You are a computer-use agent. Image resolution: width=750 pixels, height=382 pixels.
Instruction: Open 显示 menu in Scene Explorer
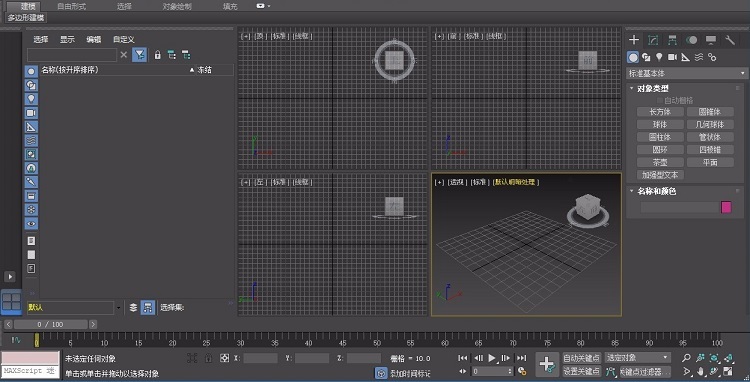coord(67,40)
